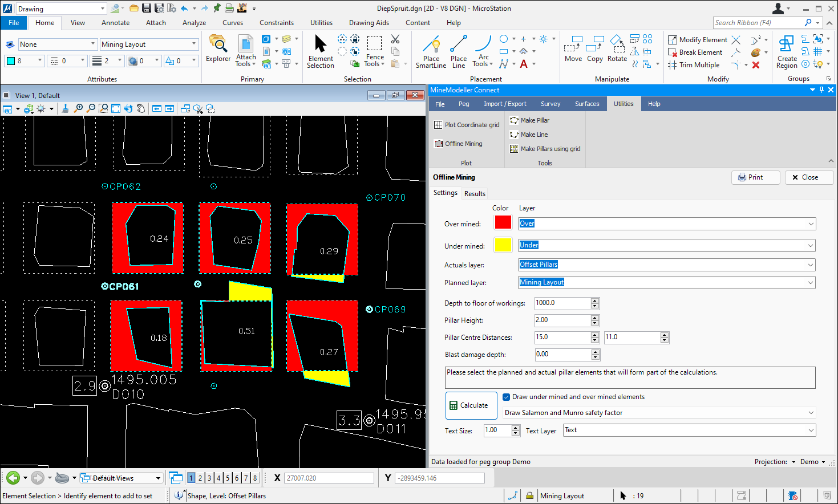Open the Explorer tool in ribbon
The image size is (838, 504).
point(218,46)
